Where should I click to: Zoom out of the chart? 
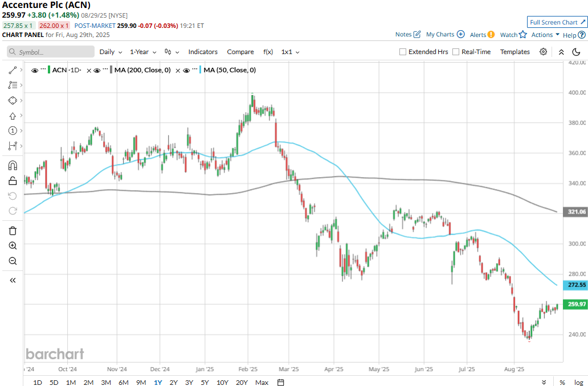point(13,261)
